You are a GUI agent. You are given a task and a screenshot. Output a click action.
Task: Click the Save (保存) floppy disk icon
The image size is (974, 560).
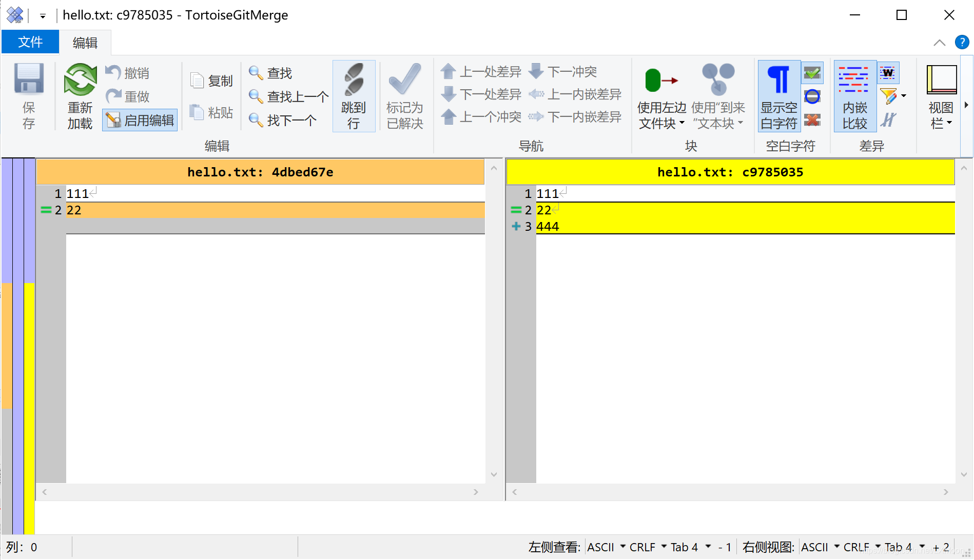coord(29,79)
